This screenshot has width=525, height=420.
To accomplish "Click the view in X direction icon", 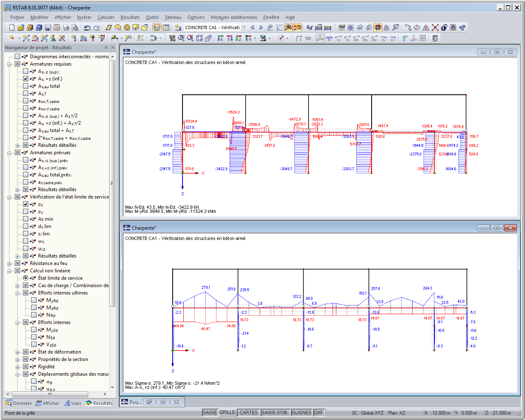I will [220, 38].
